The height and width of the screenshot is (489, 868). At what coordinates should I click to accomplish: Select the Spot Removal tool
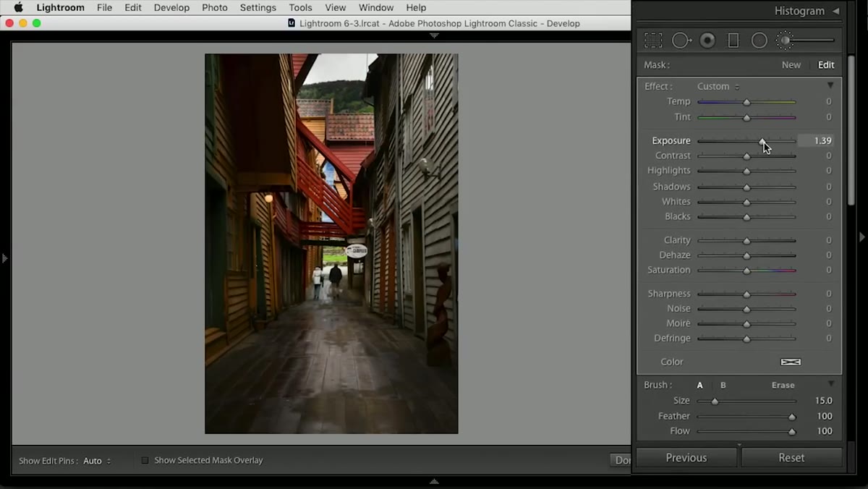(681, 41)
